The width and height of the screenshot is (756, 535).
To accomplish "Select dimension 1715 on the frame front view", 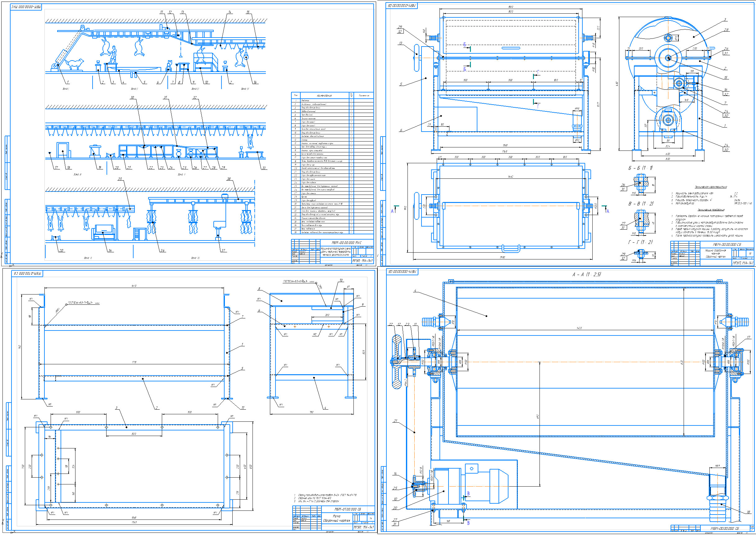I will pyautogui.click(x=134, y=362).
